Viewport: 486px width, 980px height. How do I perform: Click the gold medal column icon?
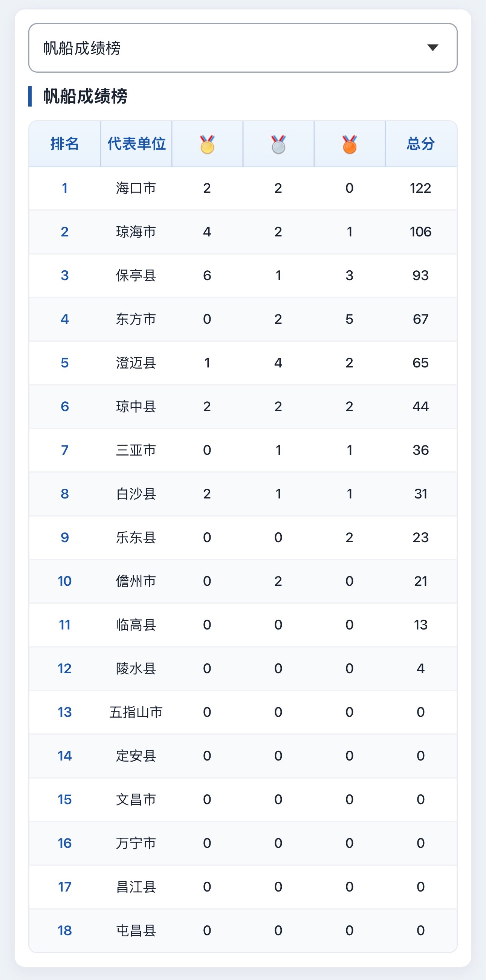(208, 144)
